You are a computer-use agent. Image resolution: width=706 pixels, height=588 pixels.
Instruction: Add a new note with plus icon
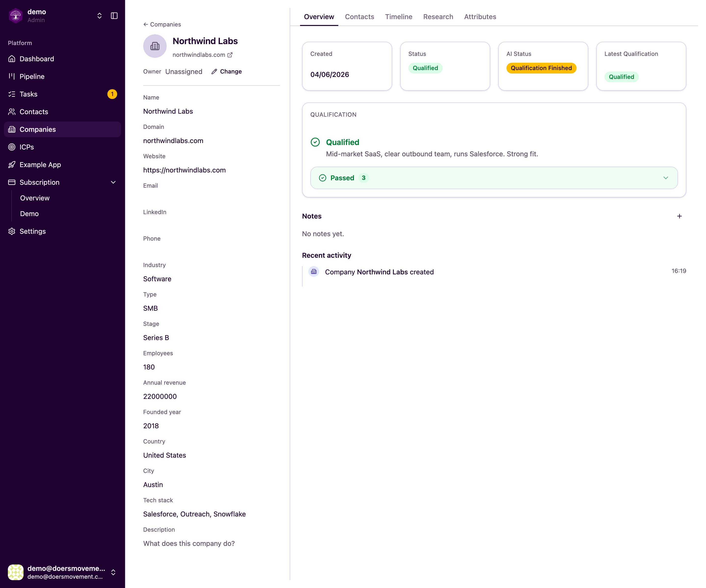click(680, 216)
